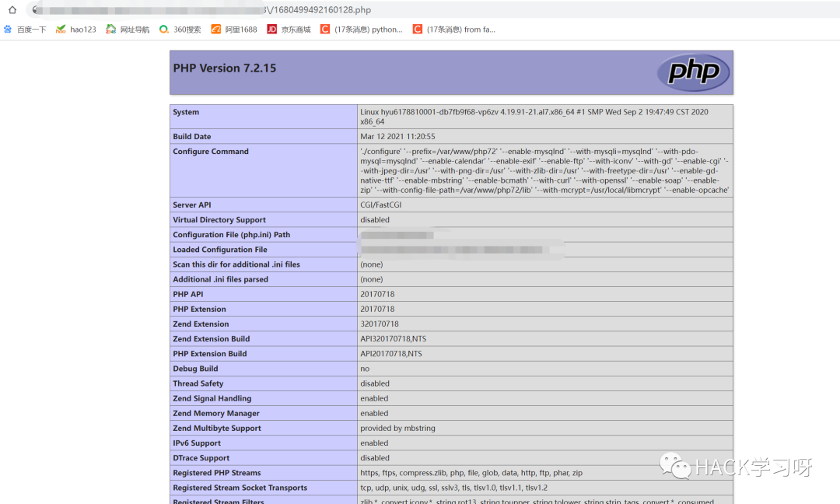Click the PHP Extension Build value API20170718,NTS
Screen dimensions: 840x504
point(391,354)
